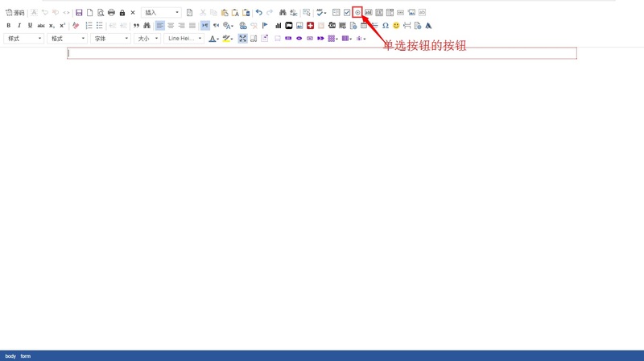Open the 字体 font dropdown
The width and height of the screenshot is (644, 361).
[x=111, y=39]
